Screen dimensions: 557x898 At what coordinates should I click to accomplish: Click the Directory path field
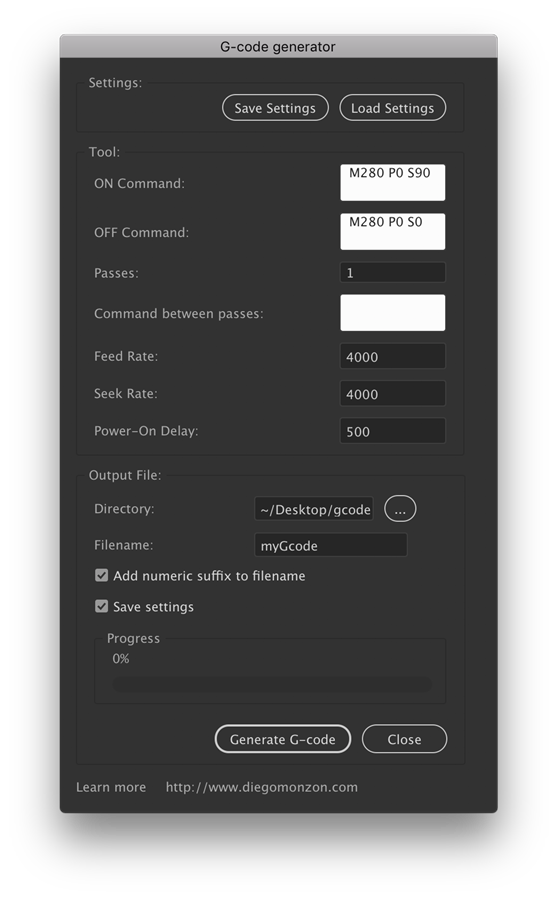tap(314, 509)
